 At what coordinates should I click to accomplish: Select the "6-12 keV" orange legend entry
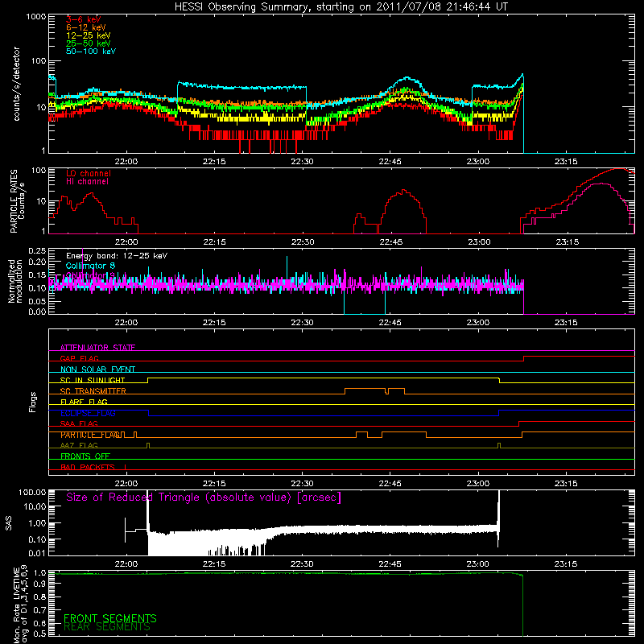point(86,27)
